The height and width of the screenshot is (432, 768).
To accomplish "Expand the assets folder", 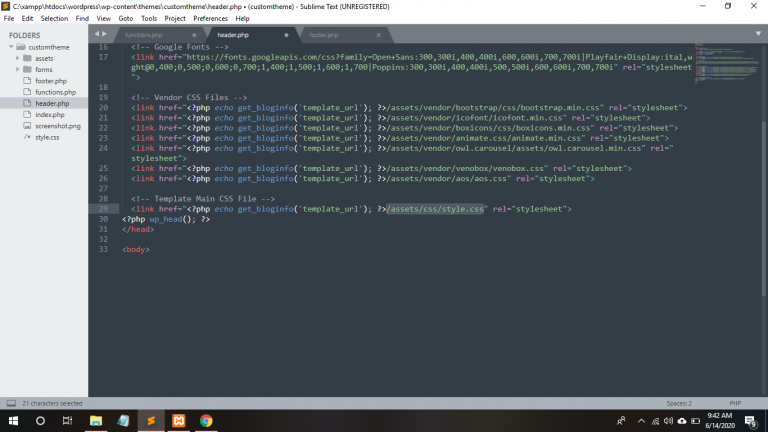I will 18,58.
